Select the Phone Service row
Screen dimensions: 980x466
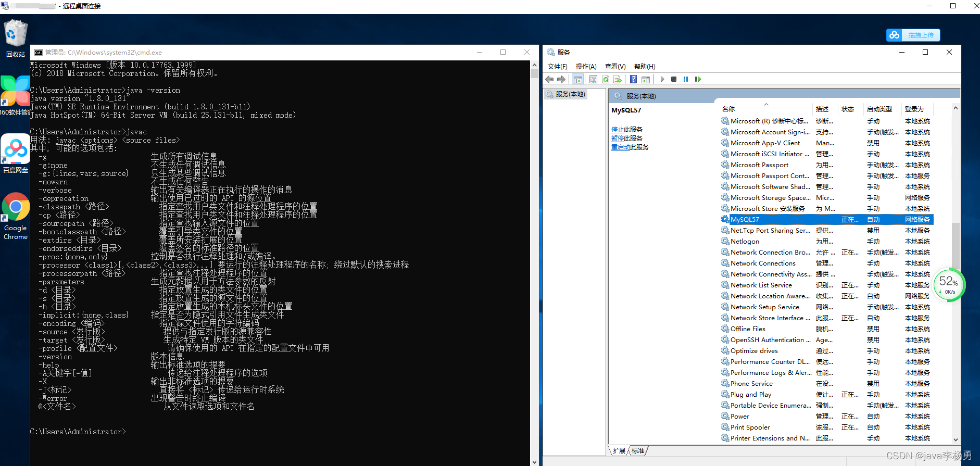click(827, 383)
